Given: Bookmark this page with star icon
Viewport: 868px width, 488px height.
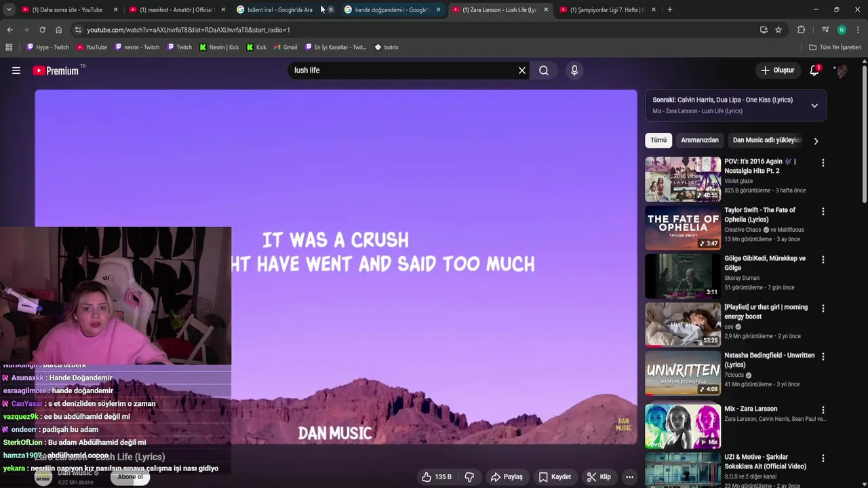Looking at the screenshot, I should pyautogui.click(x=778, y=30).
